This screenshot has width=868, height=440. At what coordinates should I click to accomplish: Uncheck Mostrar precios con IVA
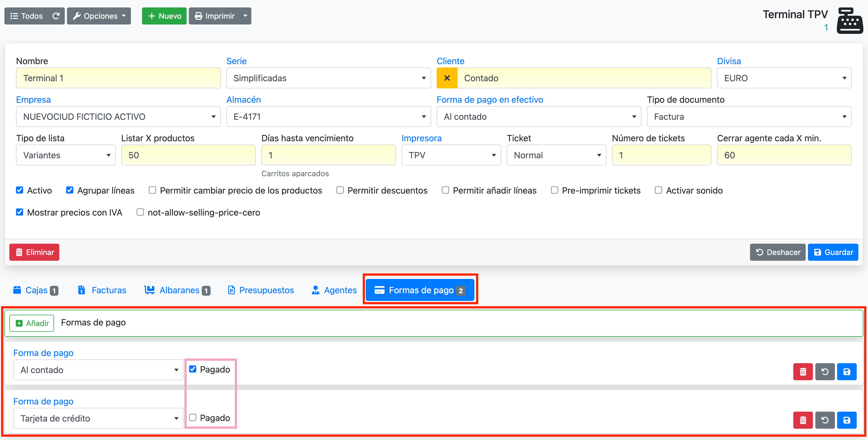pyautogui.click(x=20, y=212)
